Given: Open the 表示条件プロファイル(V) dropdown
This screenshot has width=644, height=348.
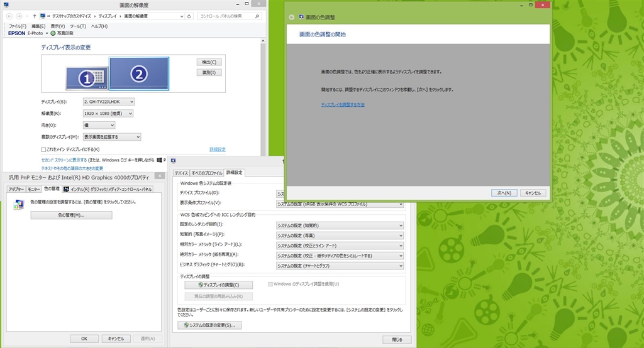Looking at the screenshot, I should pyautogui.click(x=340, y=204).
